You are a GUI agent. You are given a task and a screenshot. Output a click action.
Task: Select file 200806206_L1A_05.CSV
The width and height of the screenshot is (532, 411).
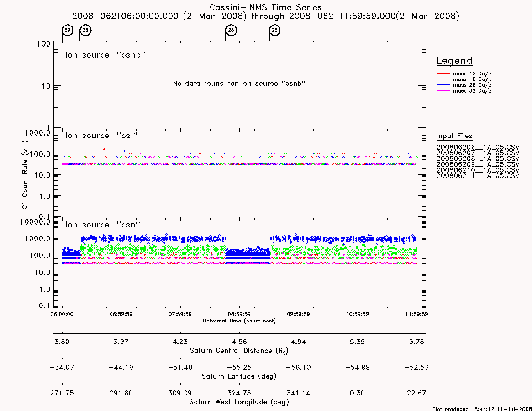coord(478,148)
